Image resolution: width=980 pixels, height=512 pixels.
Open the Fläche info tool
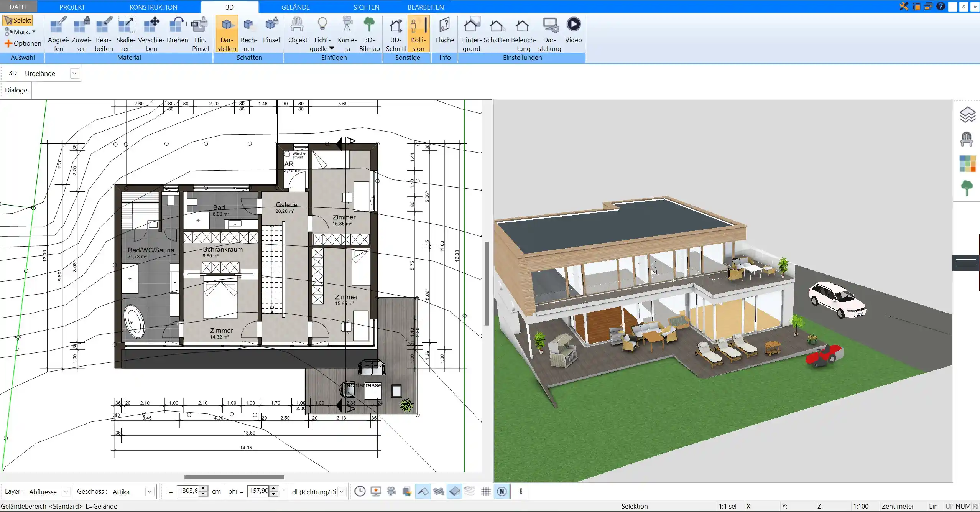[445, 30]
